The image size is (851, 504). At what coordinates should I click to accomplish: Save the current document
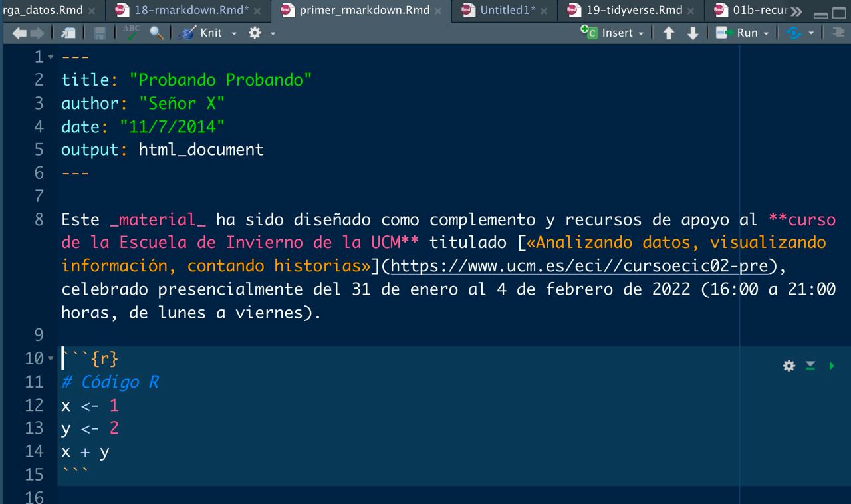click(x=100, y=33)
